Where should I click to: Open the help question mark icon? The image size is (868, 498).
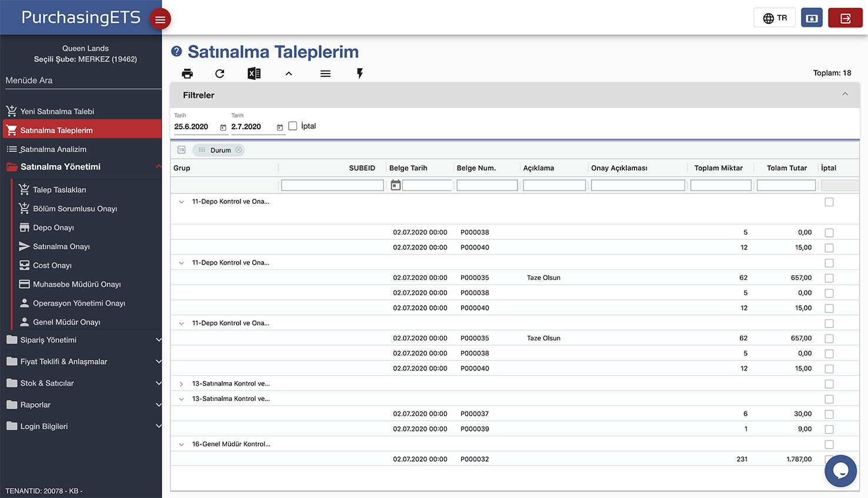pyautogui.click(x=176, y=52)
